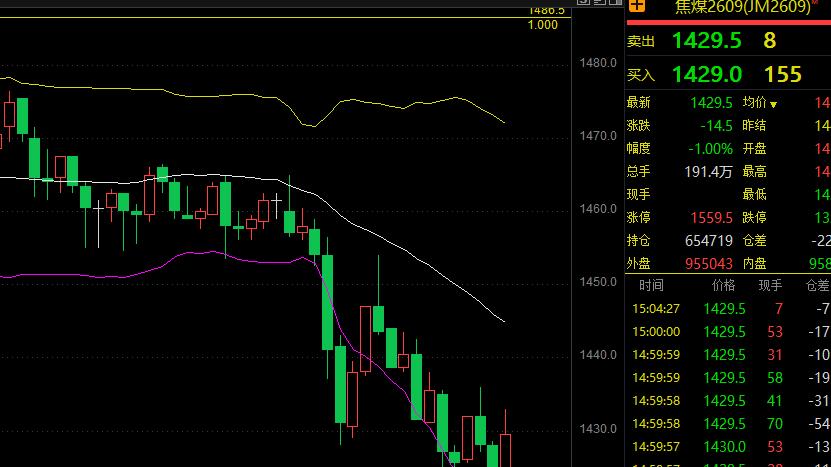Select the 内盘 label
The height and width of the screenshot is (467, 831).
754,264
